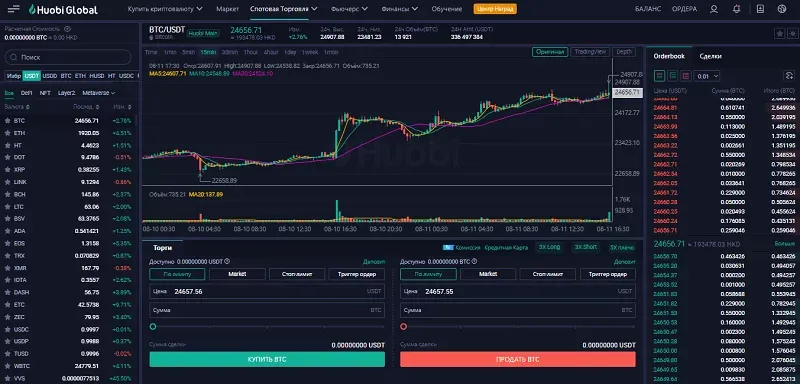This screenshot has height=384, width=800.
Task: Select limit order type in buy panel
Action: click(x=177, y=274)
